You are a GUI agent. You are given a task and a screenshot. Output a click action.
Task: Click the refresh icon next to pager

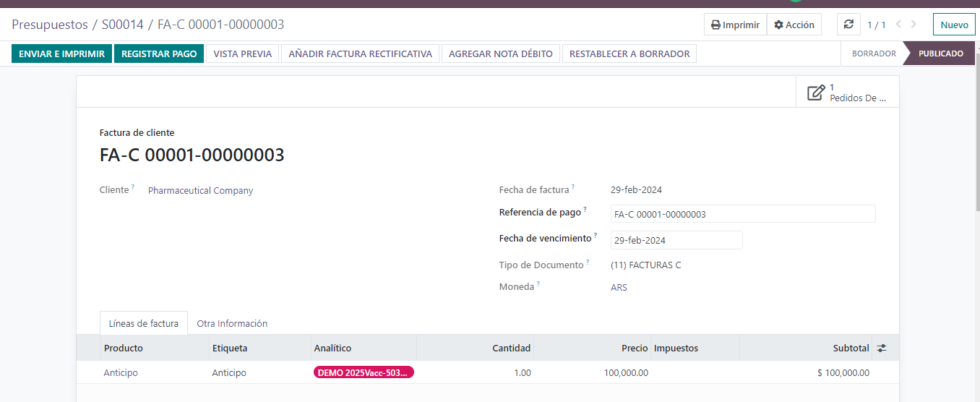[x=848, y=25]
